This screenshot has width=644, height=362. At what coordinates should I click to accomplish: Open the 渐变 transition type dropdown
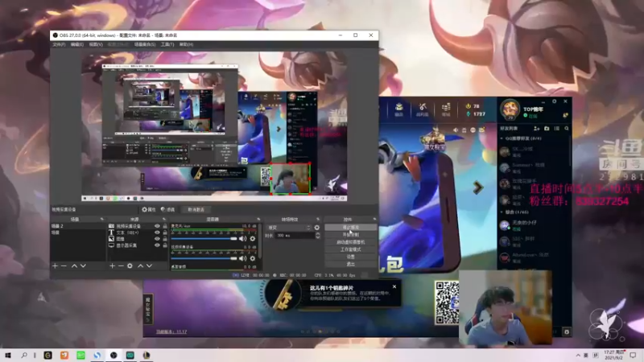(x=288, y=228)
